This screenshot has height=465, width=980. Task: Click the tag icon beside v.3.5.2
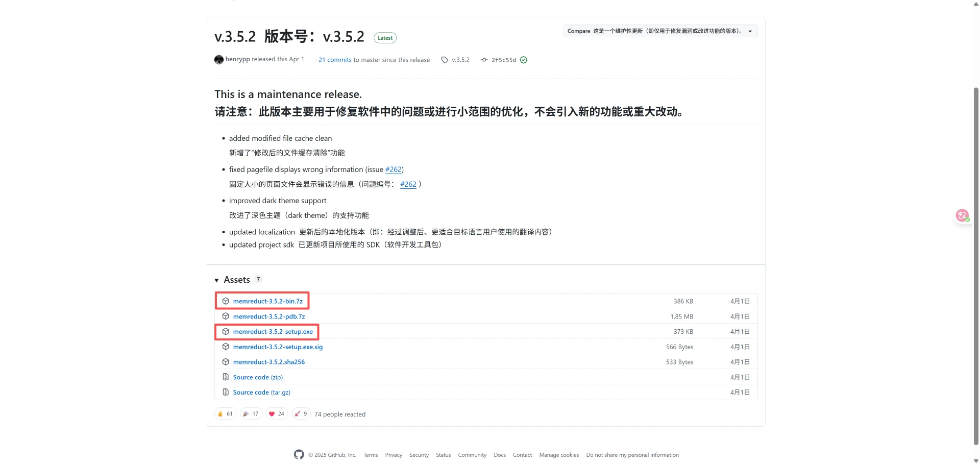(x=445, y=60)
